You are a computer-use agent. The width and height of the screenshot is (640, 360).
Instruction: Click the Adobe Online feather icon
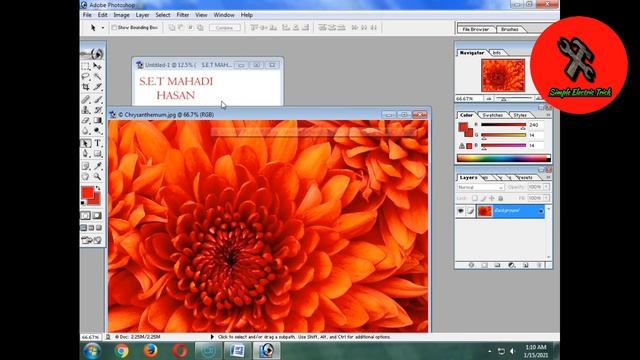[x=93, y=53]
